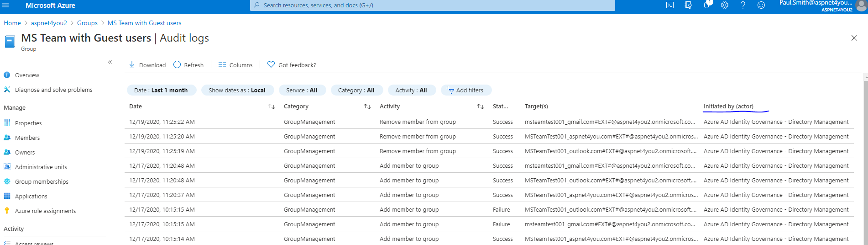Open the Category: All filter
Viewport: 868px width, 245px height.
pos(356,90)
